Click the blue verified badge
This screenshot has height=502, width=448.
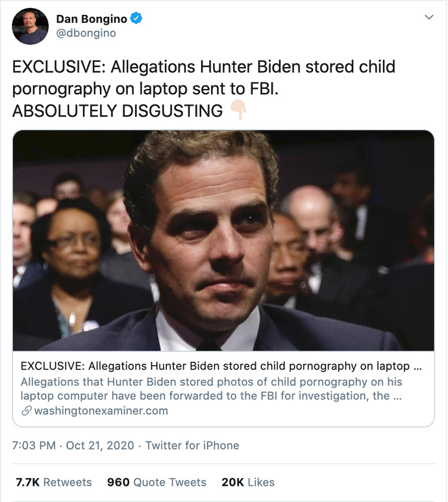pyautogui.click(x=136, y=18)
